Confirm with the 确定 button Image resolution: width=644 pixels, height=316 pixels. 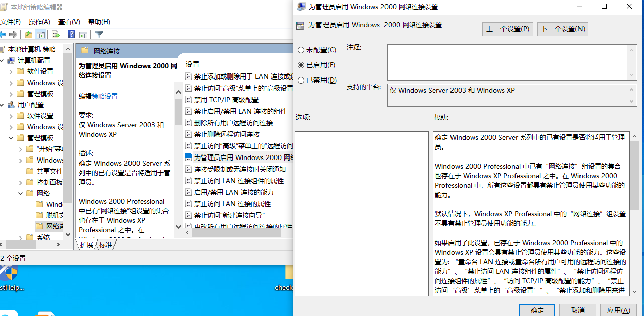pyautogui.click(x=537, y=310)
